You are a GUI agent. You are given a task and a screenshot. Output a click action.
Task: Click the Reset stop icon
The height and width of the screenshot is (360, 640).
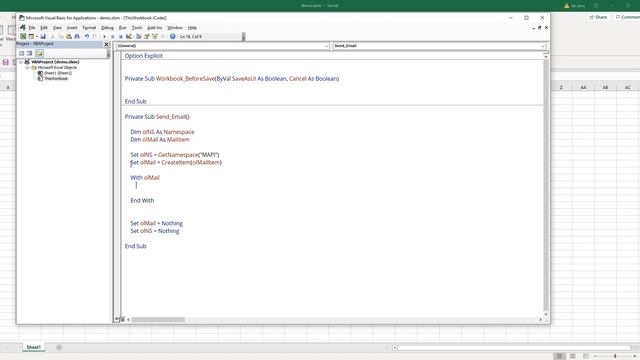(120, 36)
